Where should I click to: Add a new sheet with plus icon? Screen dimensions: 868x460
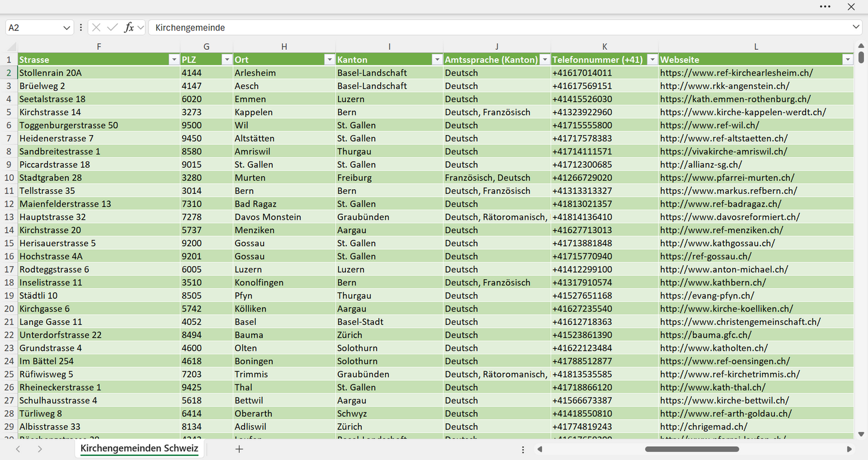click(239, 449)
